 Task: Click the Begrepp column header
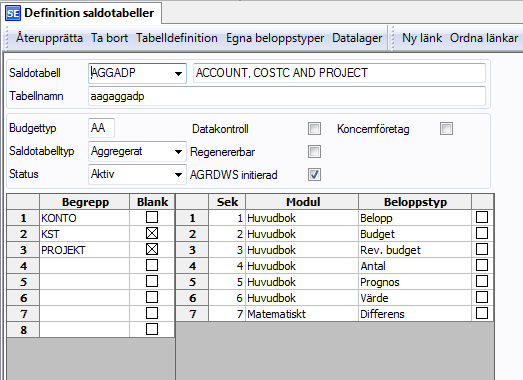click(85, 202)
